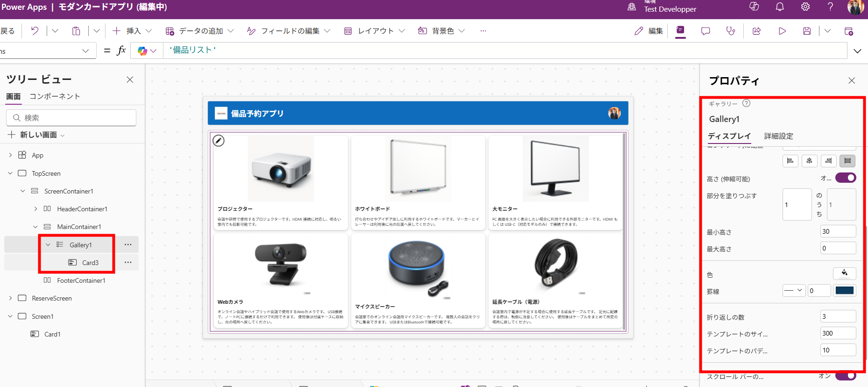Expand the HeaderContainer1 tree node

coord(35,209)
